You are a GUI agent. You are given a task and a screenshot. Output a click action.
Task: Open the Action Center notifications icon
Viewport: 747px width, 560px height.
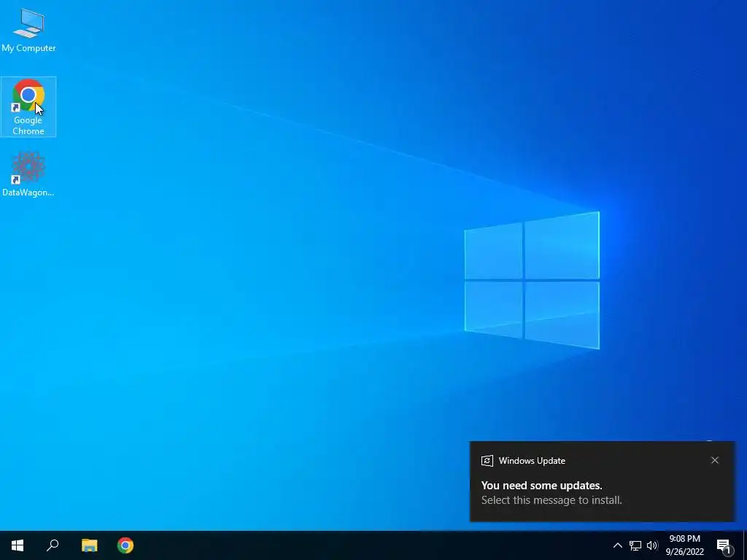pyautogui.click(x=724, y=545)
